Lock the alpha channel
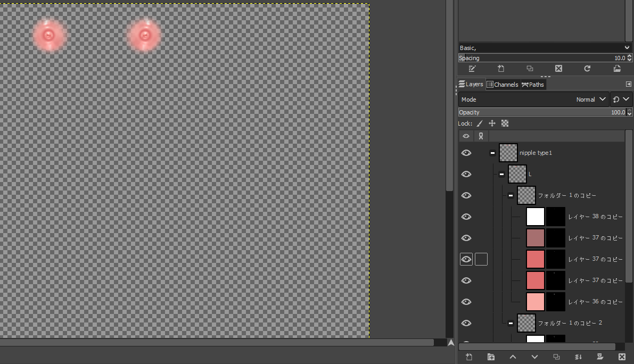 point(505,123)
